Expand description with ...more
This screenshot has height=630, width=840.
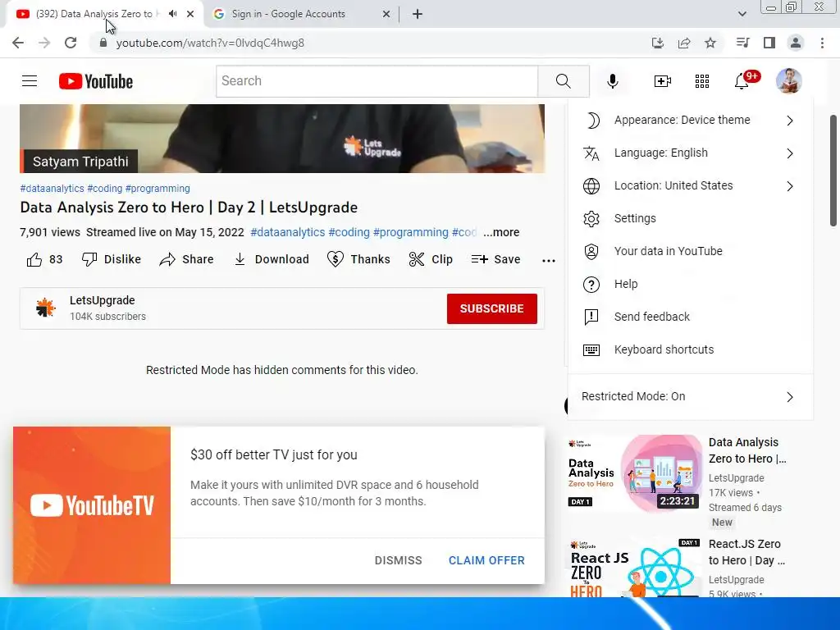pyautogui.click(x=501, y=232)
